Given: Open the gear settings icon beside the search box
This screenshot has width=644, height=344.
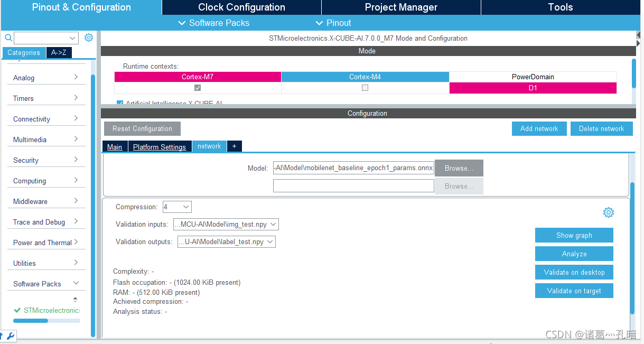Looking at the screenshot, I should click(88, 38).
